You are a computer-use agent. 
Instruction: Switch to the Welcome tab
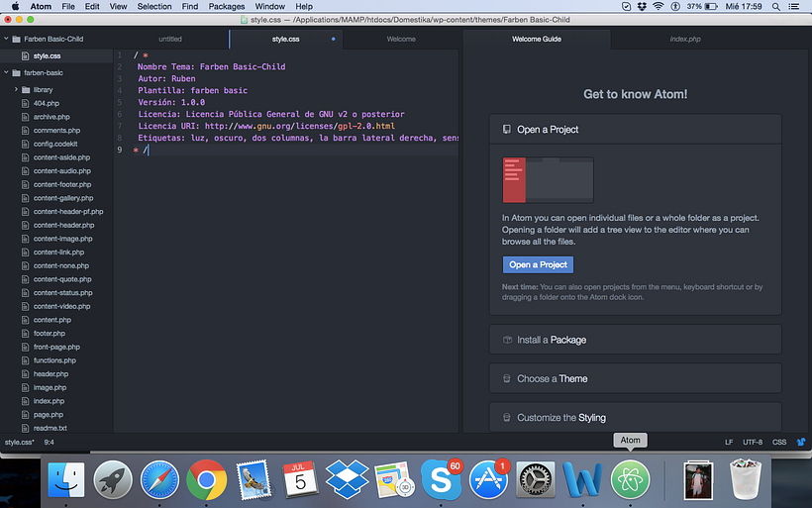pos(401,39)
